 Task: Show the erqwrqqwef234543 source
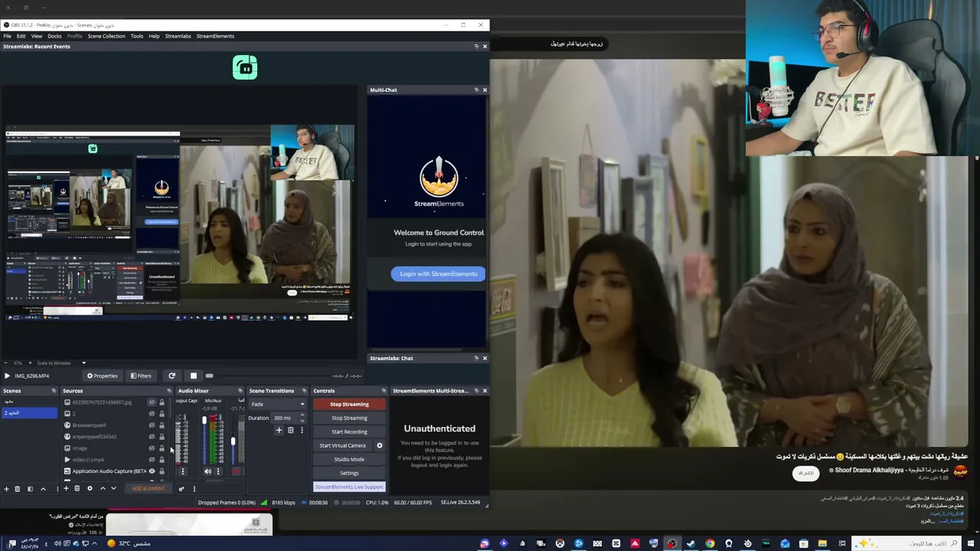coord(152,437)
